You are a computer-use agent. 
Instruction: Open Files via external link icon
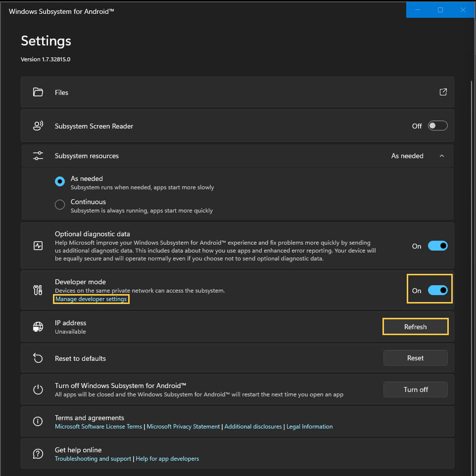click(443, 92)
